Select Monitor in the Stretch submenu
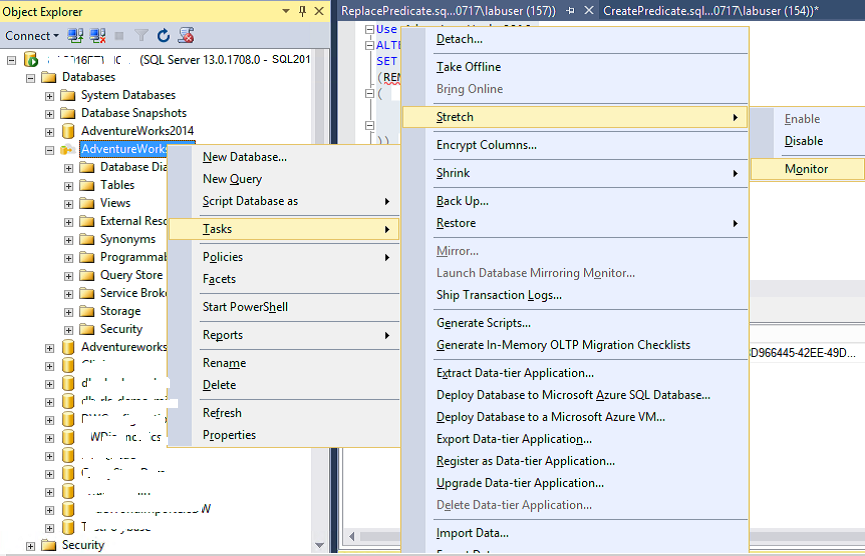The width and height of the screenshot is (865, 556). (x=806, y=169)
